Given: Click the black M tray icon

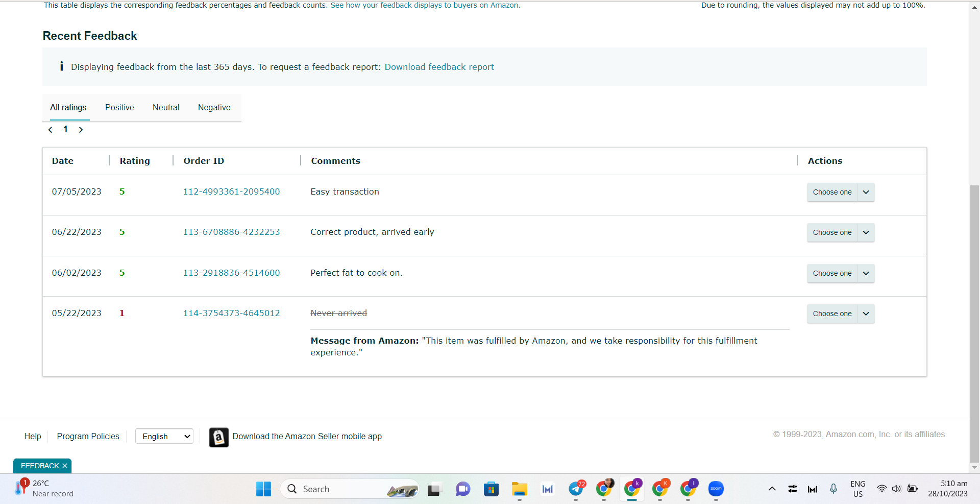Looking at the screenshot, I should coord(813,489).
